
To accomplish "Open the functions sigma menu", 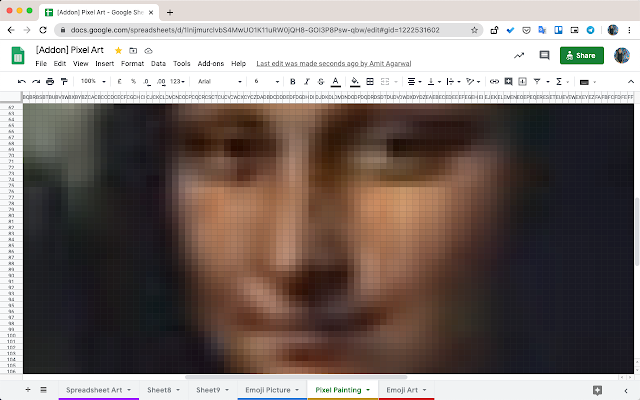I will pyautogui.click(x=559, y=82).
